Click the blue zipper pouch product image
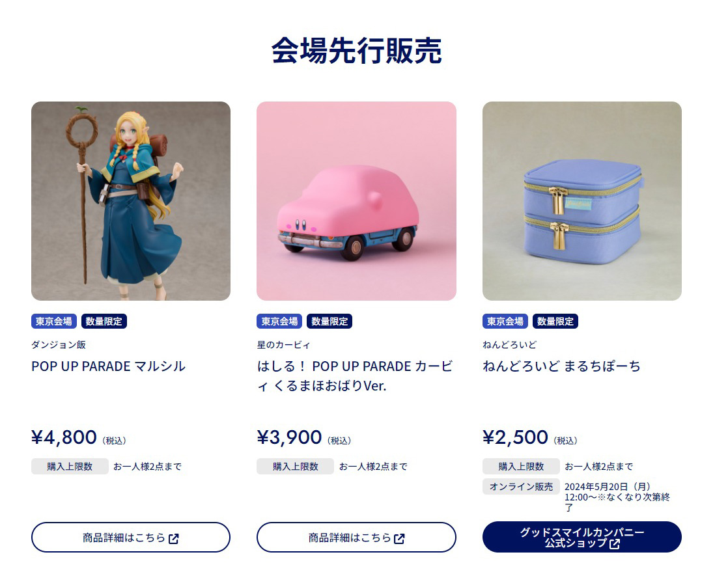The height and width of the screenshot is (574, 728). (x=581, y=201)
